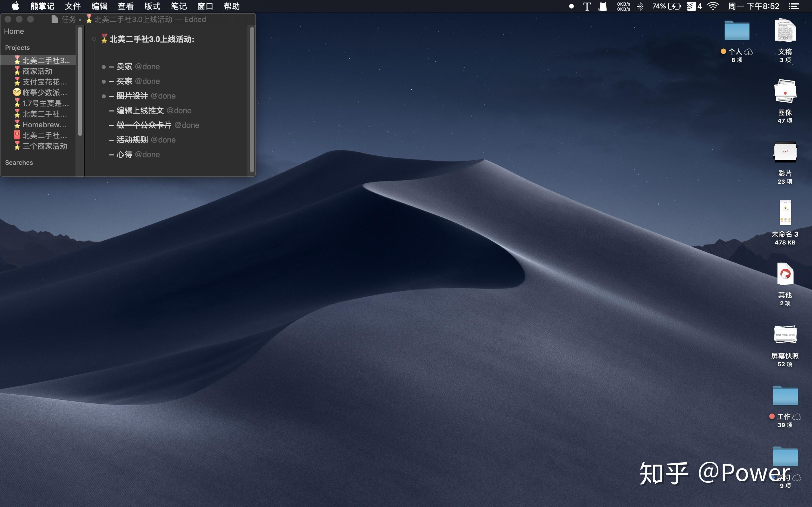Viewport: 812px width, 507px height.
Task: Click the document proxy icon in title bar
Action: [54, 19]
